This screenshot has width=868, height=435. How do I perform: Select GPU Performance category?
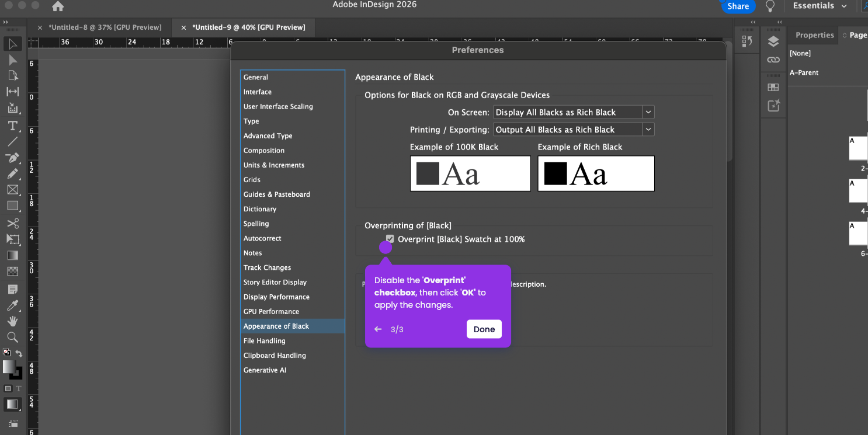[x=293, y=311]
